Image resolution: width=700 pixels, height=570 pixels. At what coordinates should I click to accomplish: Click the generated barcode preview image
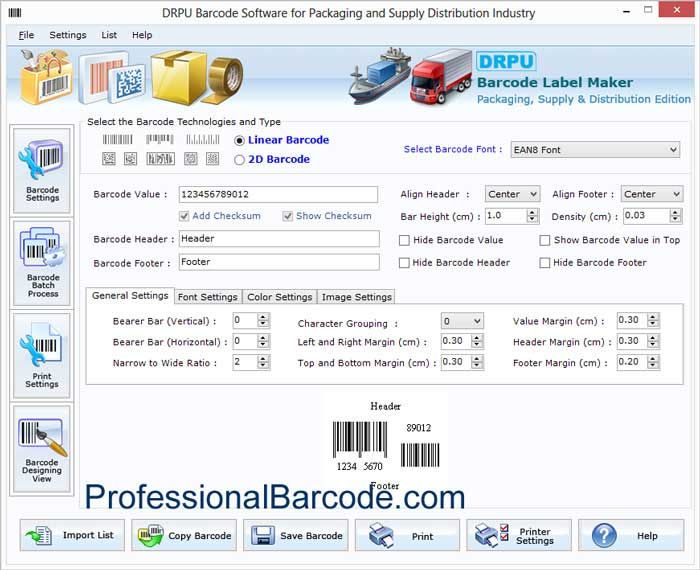pos(385,445)
